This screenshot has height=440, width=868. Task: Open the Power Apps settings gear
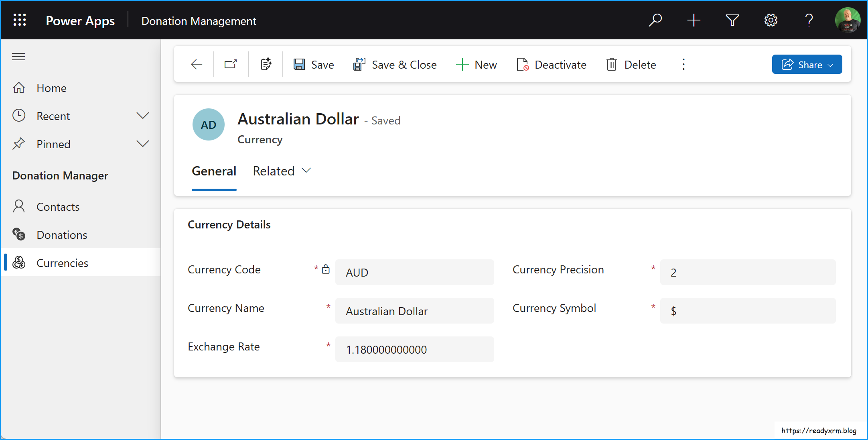point(771,20)
